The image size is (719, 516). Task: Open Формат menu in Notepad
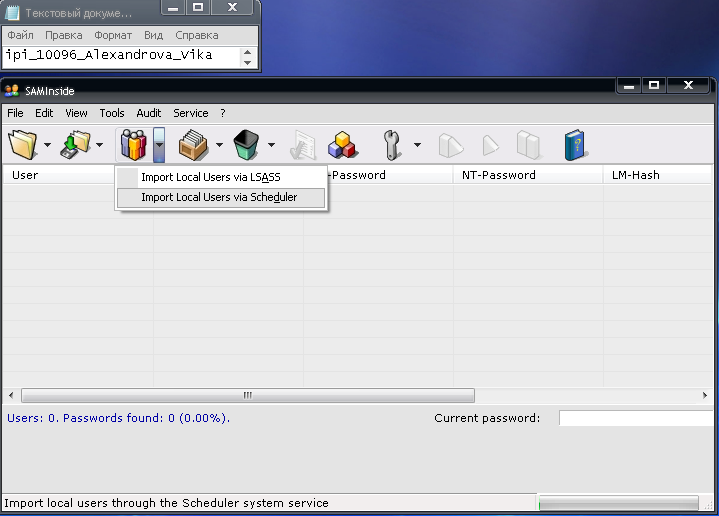pos(113,35)
